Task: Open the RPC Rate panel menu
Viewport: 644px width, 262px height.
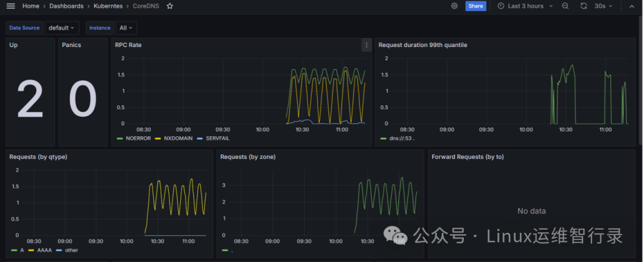Action: 366,45
